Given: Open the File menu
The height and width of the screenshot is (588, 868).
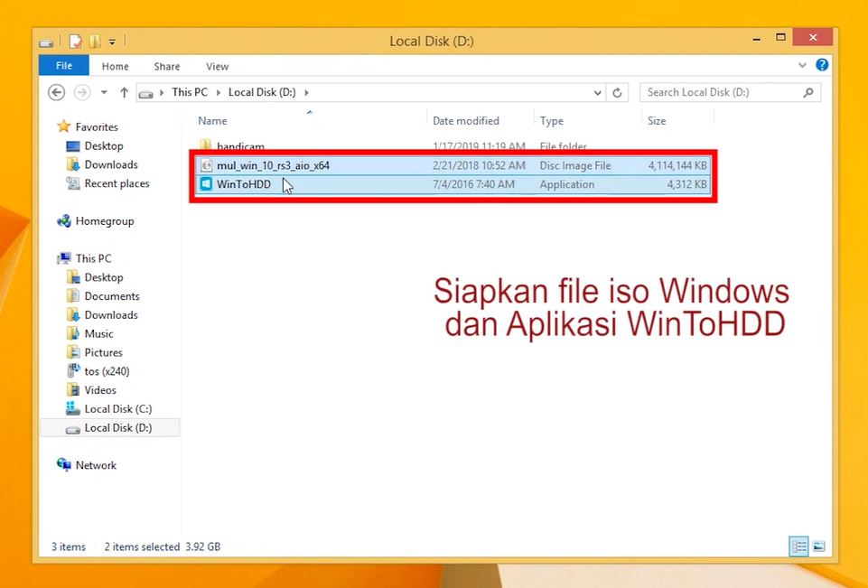Looking at the screenshot, I should pyautogui.click(x=63, y=66).
